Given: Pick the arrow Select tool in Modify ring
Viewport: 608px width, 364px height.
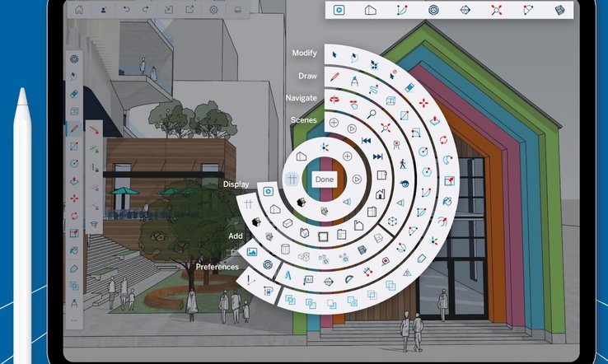Looking at the screenshot, I should tap(335, 55).
